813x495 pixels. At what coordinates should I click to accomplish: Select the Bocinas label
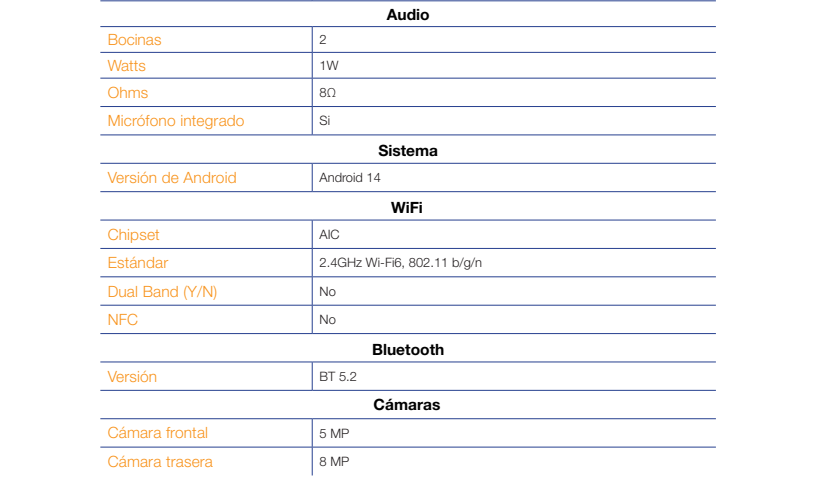coord(134,40)
